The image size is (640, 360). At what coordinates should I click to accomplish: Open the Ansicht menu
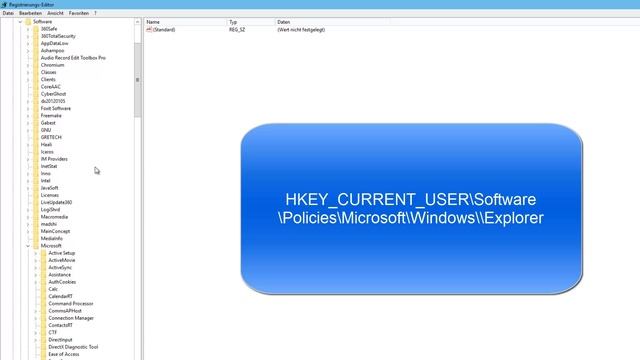(55, 13)
